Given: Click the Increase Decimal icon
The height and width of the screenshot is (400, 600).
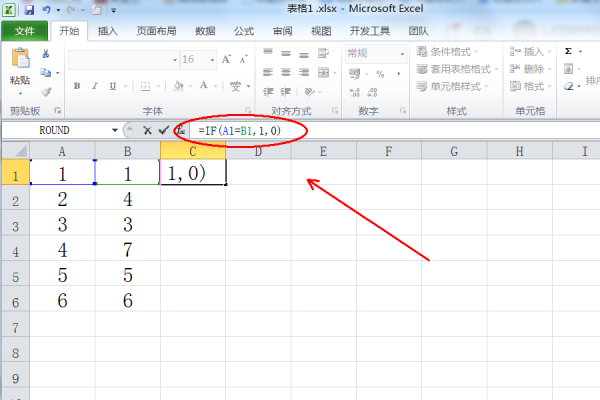Looking at the screenshot, I should [x=354, y=92].
